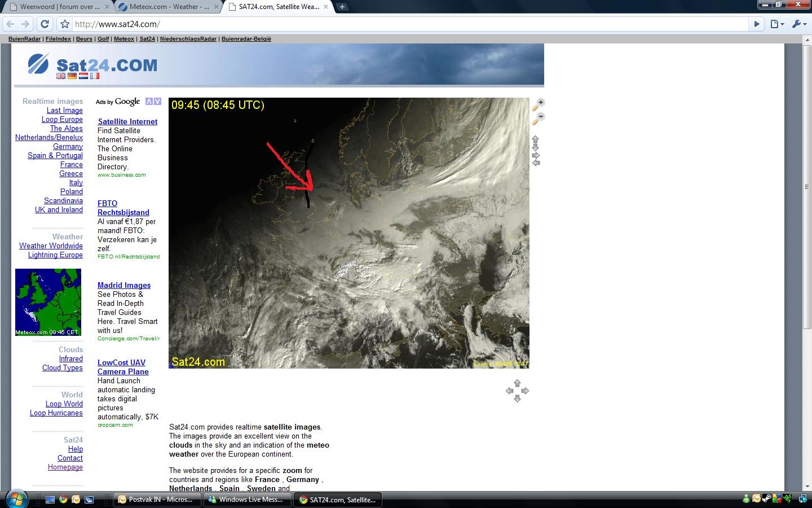Pan the satellite map left

coord(536,163)
